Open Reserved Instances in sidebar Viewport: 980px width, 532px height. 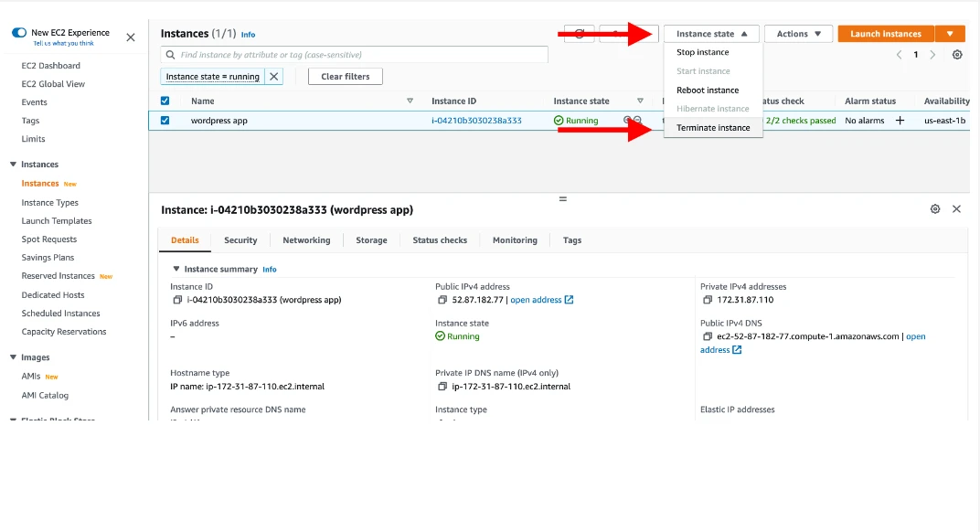(x=59, y=276)
